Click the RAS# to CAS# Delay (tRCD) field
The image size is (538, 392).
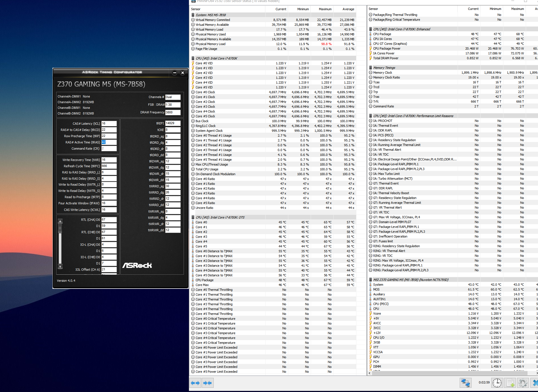click(x=109, y=130)
